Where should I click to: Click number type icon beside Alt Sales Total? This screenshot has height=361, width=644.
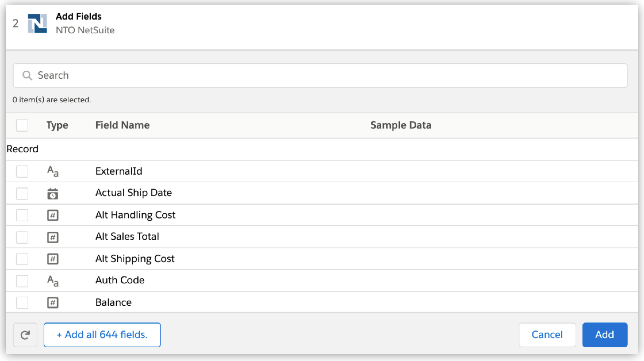(x=53, y=237)
